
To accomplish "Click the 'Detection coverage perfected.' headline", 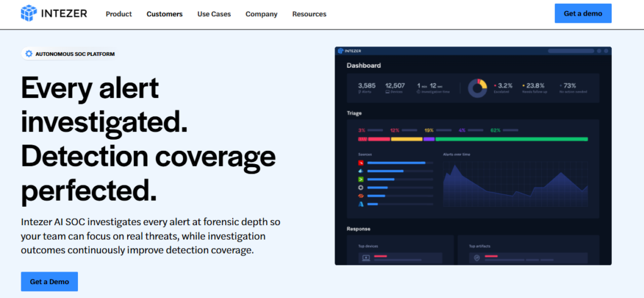I will 148,175.
